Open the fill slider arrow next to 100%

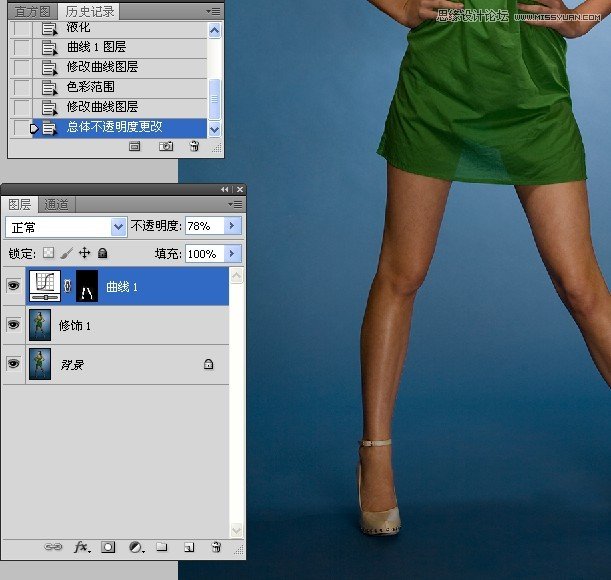(x=233, y=254)
